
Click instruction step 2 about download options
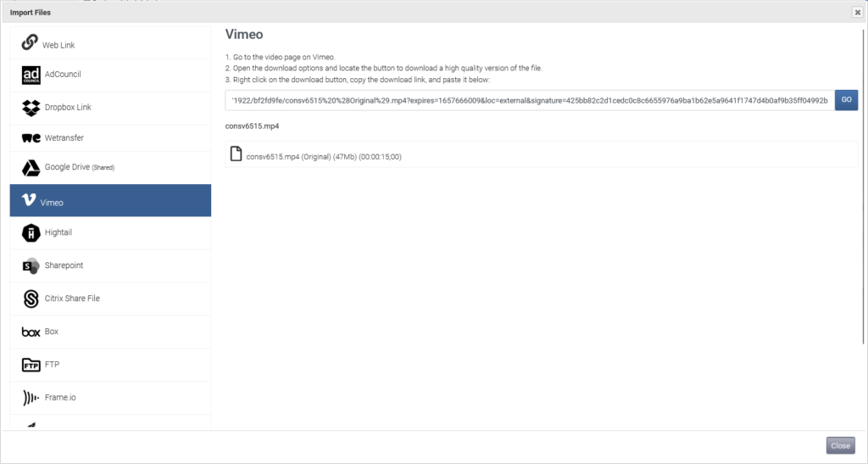[x=384, y=68]
